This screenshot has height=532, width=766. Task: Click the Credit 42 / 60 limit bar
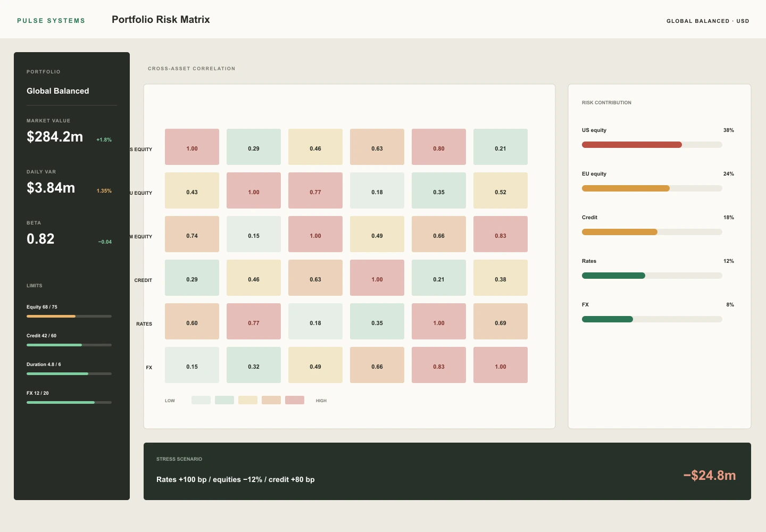(x=69, y=345)
